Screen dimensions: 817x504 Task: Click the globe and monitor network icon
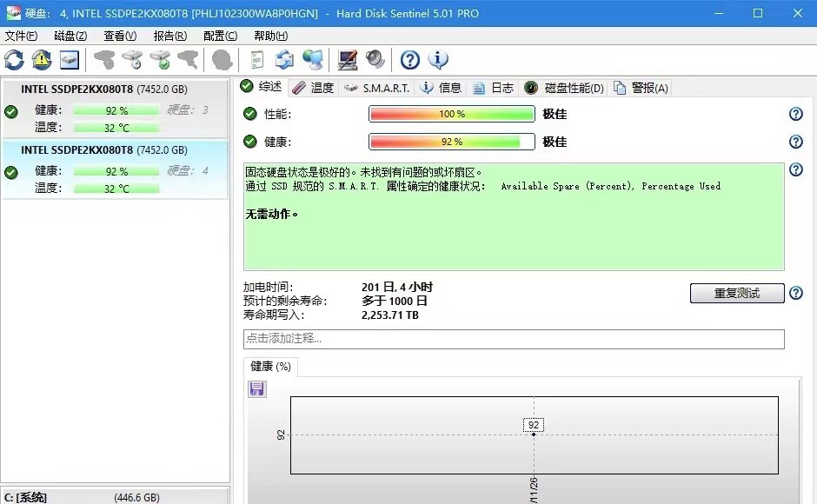pos(313,60)
